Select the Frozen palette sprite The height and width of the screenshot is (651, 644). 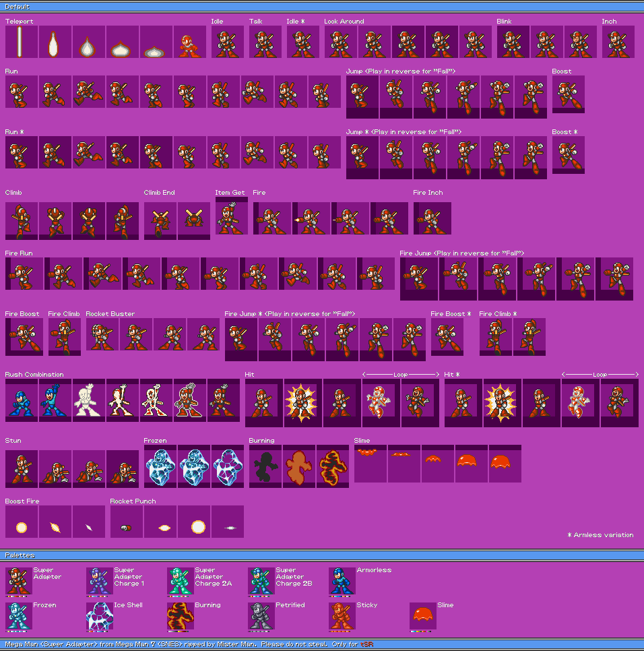point(19,616)
